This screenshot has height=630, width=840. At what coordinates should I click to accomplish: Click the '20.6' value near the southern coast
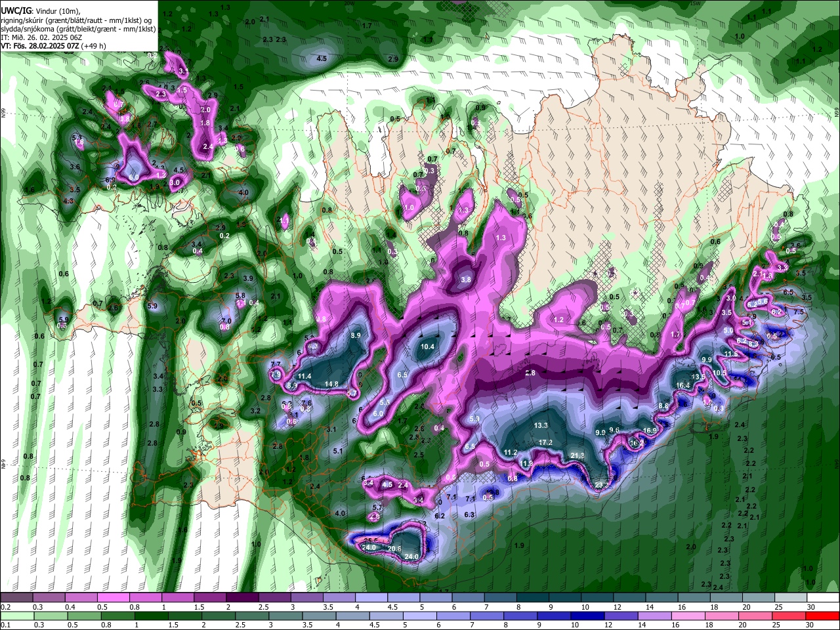[x=394, y=549]
